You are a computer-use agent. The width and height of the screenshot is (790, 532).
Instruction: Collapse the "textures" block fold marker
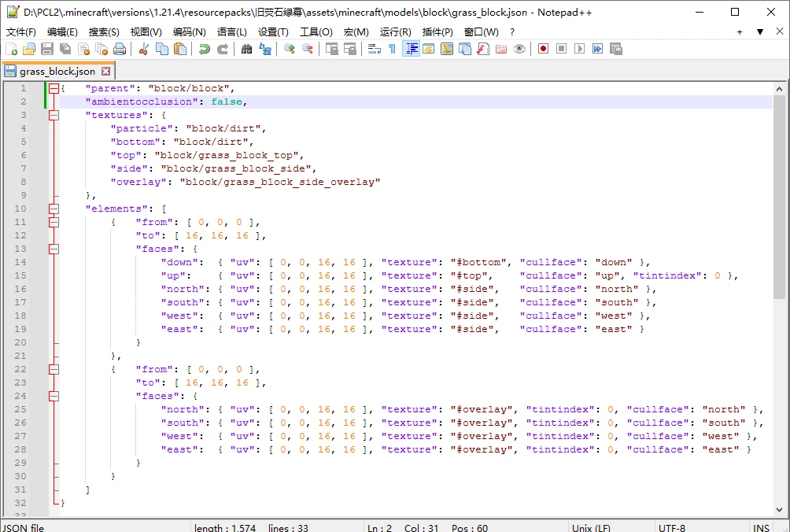(54, 116)
